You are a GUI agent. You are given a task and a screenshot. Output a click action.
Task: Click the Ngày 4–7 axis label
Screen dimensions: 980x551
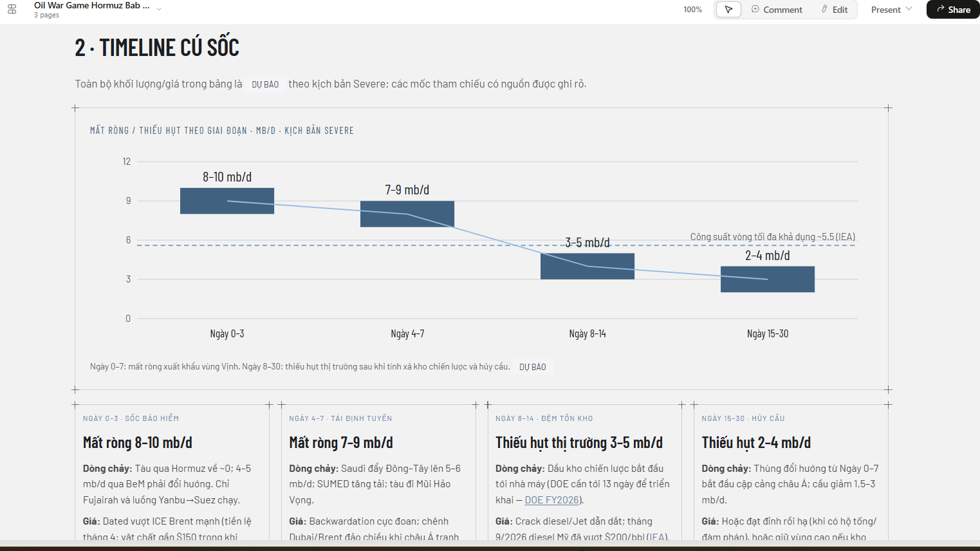pos(407,333)
